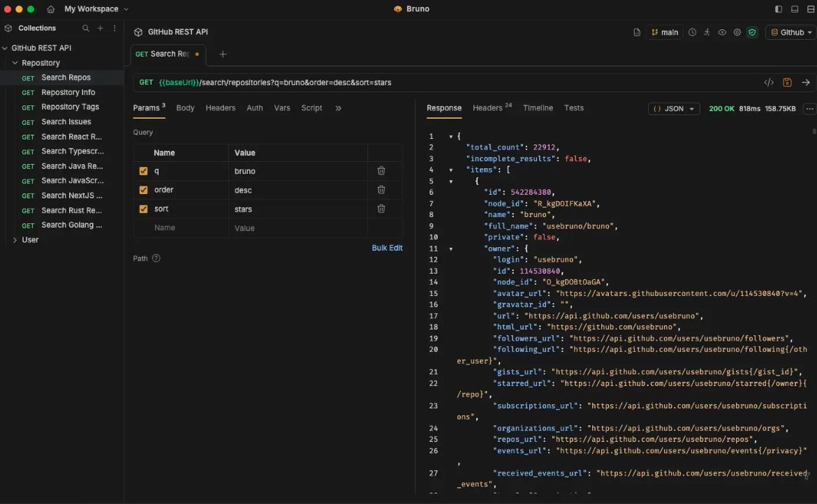Viewport: 817px width, 504px height.
Task: Click the main git branch button
Action: (x=665, y=32)
